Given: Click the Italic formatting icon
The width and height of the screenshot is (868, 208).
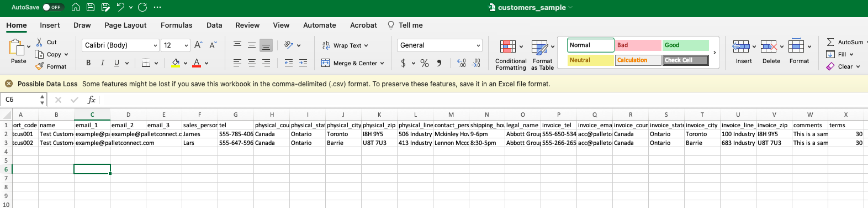Looking at the screenshot, I should coord(102,63).
